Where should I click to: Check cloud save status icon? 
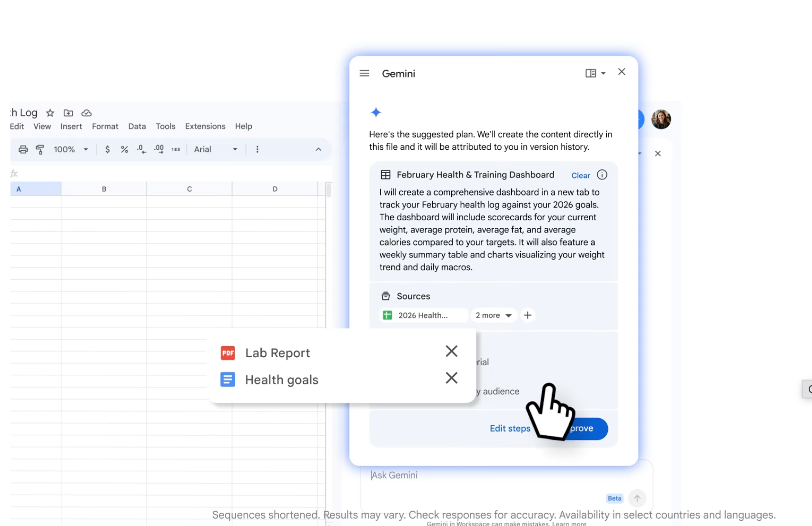point(87,113)
